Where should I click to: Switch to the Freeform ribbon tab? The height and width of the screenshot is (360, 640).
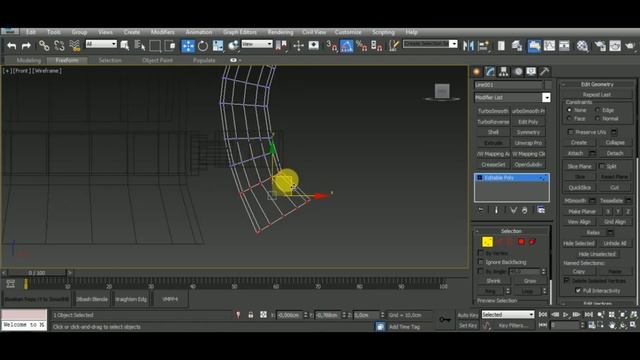tap(67, 60)
